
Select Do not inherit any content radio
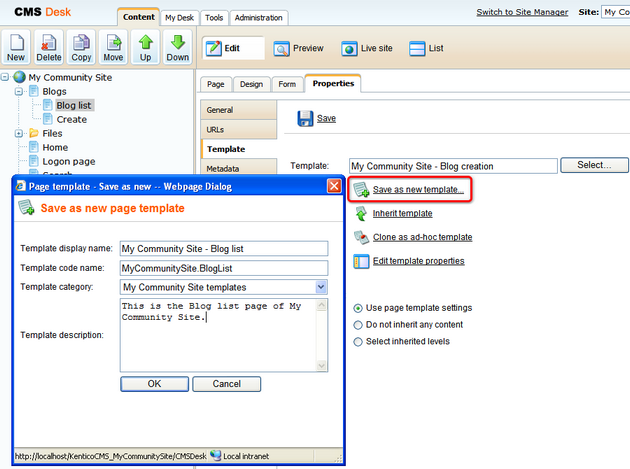(358, 325)
